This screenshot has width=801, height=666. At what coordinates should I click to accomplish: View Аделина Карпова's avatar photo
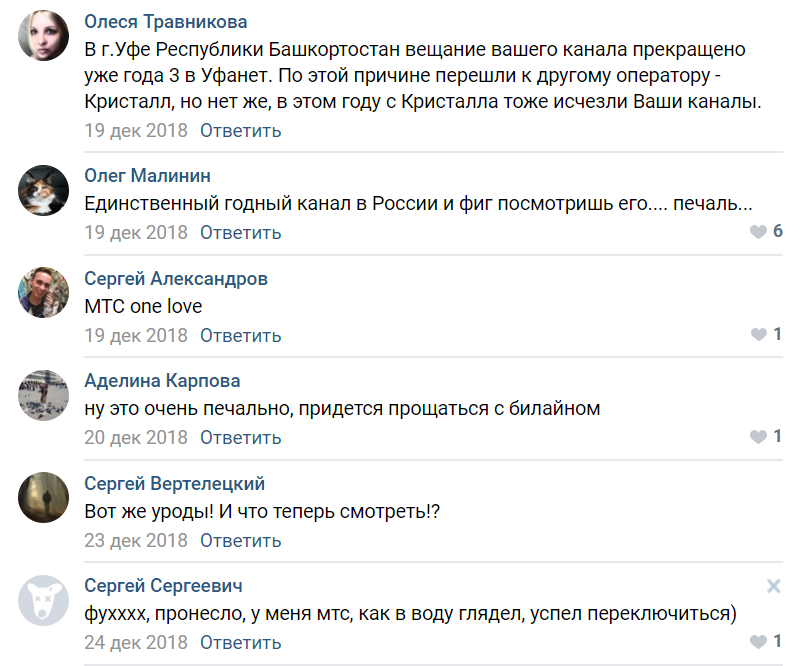44,395
